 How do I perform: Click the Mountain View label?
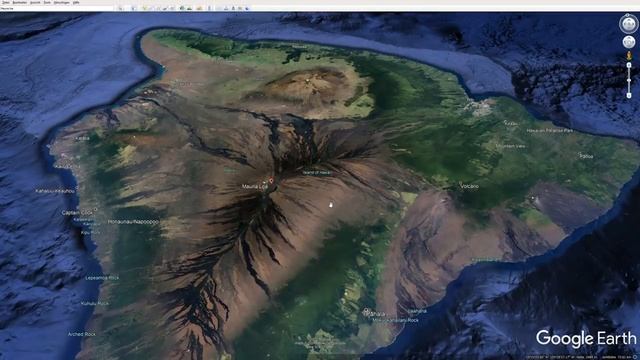point(510,146)
